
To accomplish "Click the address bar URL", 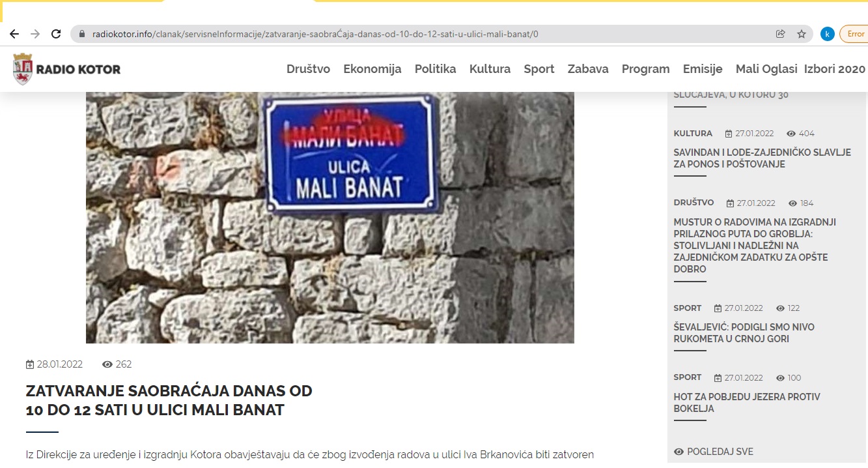I will click(x=315, y=34).
